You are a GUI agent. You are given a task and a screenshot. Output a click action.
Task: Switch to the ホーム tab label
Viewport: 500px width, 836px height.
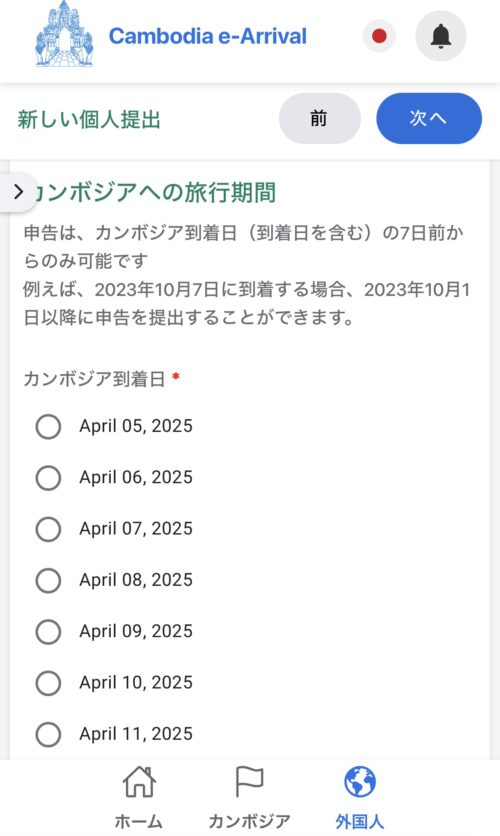point(139,821)
